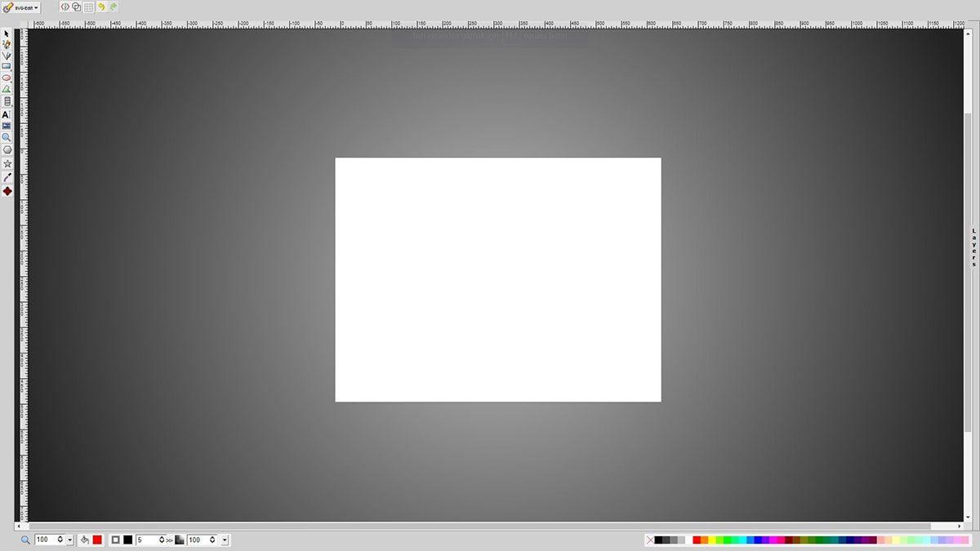Undo the last action
Screen dimensions: 980x551
tap(101, 7)
